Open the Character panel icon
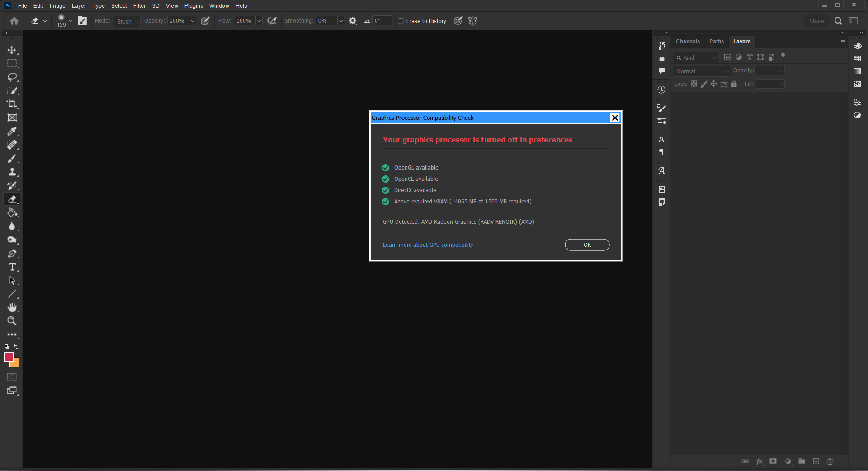The image size is (868, 471). [x=661, y=139]
